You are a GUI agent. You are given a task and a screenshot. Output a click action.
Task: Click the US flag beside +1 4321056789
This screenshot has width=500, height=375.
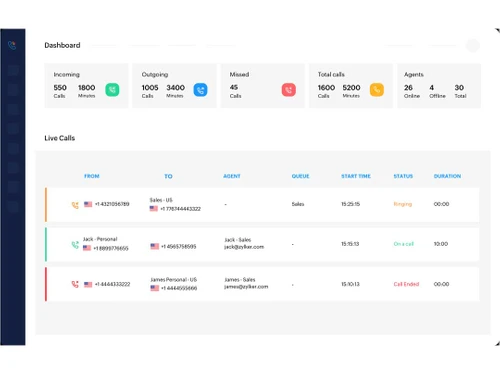pos(88,204)
